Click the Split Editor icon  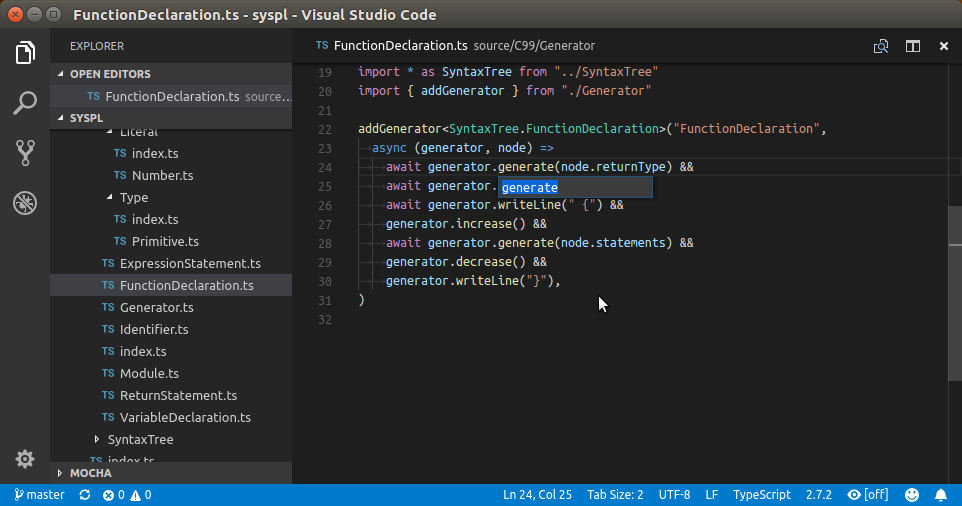(x=912, y=46)
